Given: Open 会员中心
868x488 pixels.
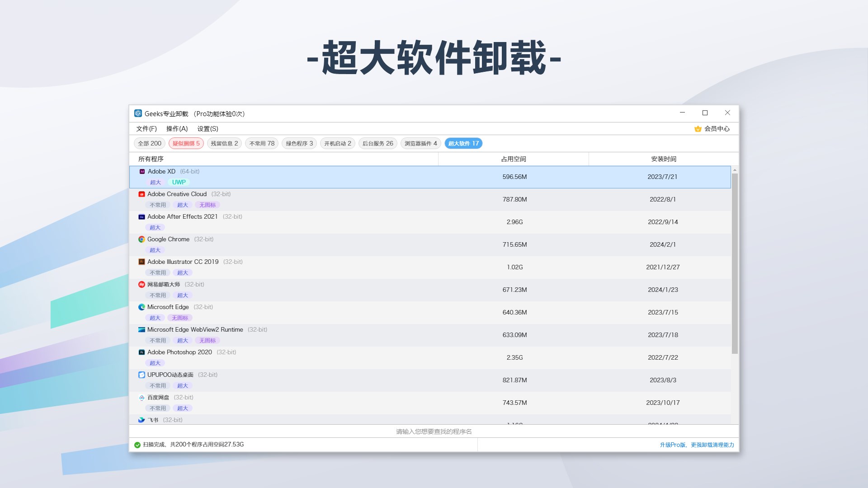Looking at the screenshot, I should pos(717,128).
